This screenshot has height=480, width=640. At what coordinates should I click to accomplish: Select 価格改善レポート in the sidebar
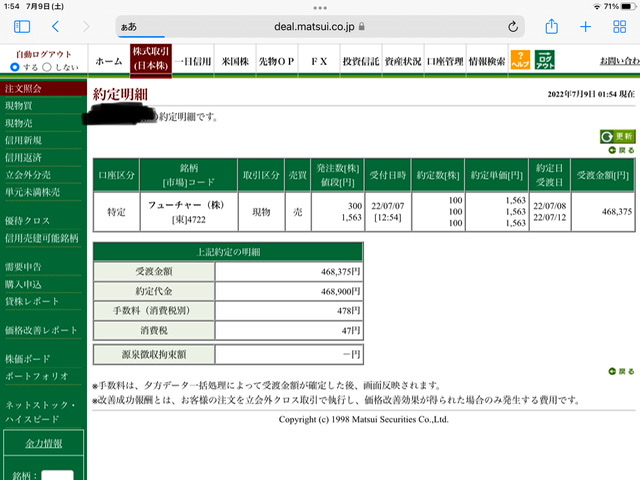[x=41, y=330]
